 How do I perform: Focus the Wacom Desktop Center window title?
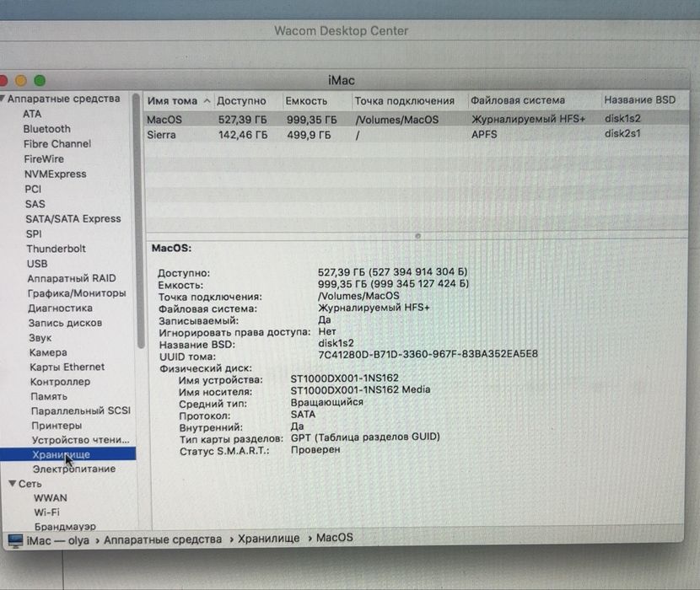click(341, 31)
